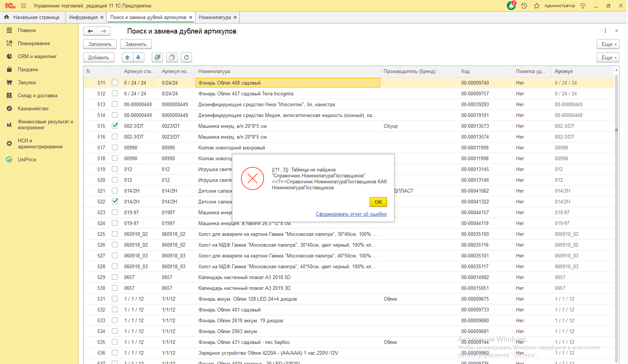Expand the lower Еще dropdown above table

coord(607,57)
